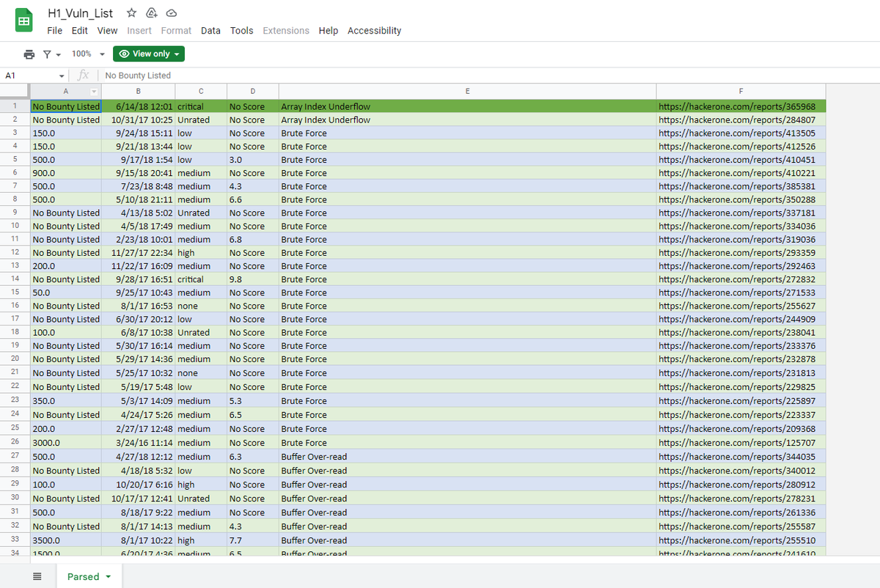Viewport: 880px width, 588px height.
Task: Click the cloud status icon
Action: point(172,13)
